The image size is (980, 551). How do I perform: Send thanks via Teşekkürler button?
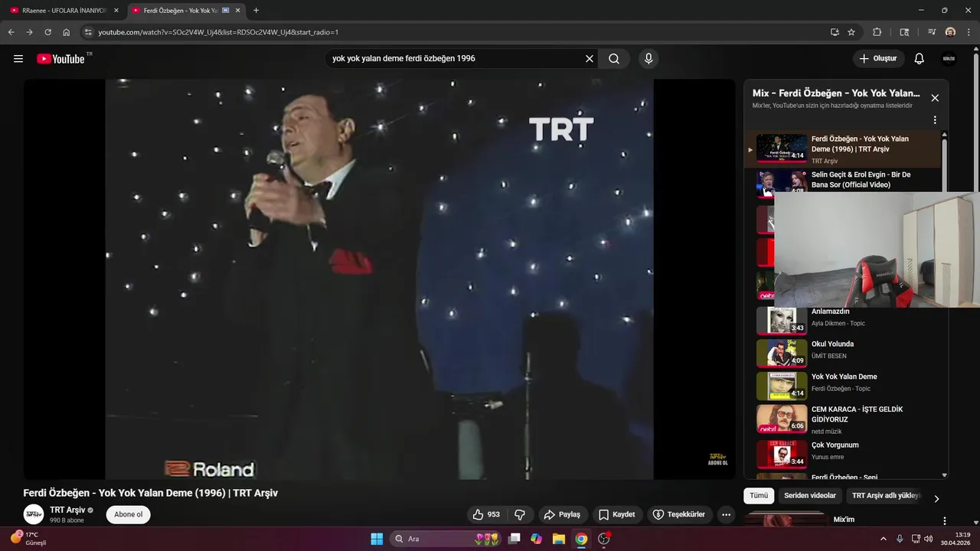(680, 514)
